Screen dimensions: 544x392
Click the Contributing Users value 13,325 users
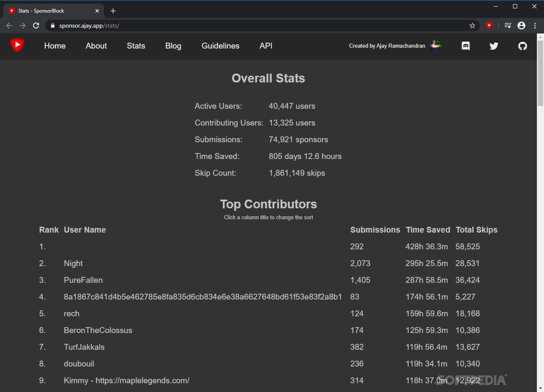point(292,123)
